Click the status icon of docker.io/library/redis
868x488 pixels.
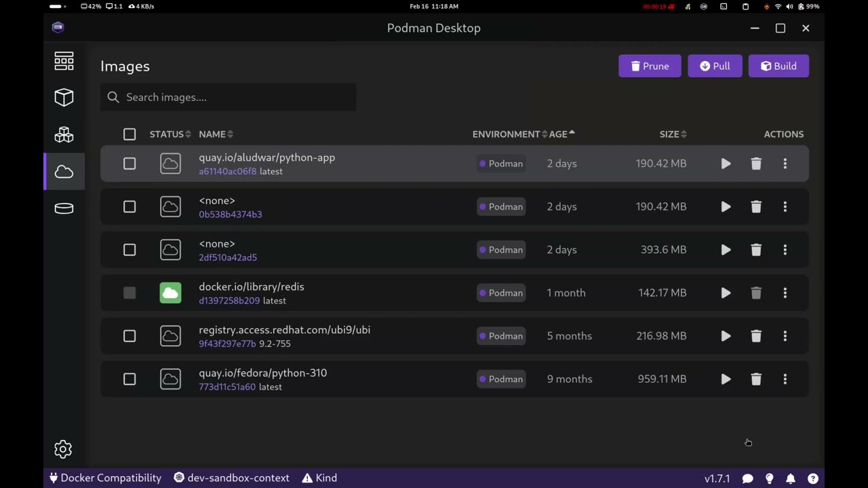(170, 293)
